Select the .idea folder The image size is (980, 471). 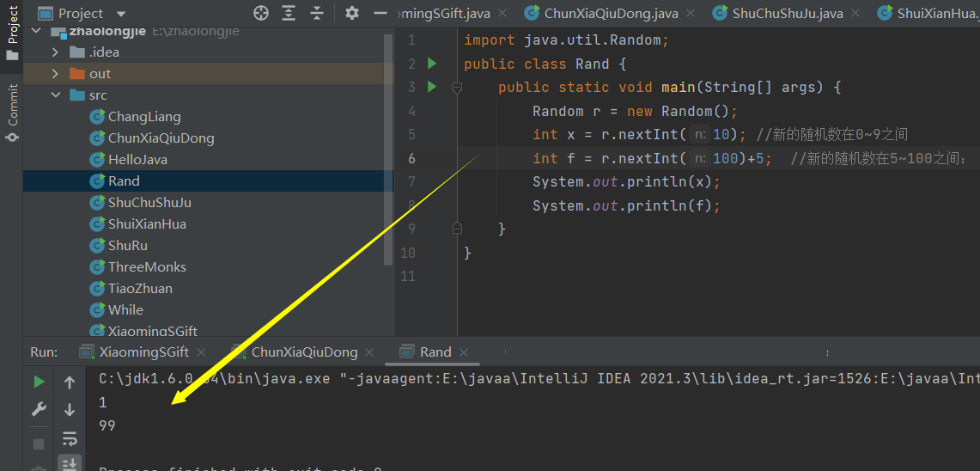[x=105, y=52]
